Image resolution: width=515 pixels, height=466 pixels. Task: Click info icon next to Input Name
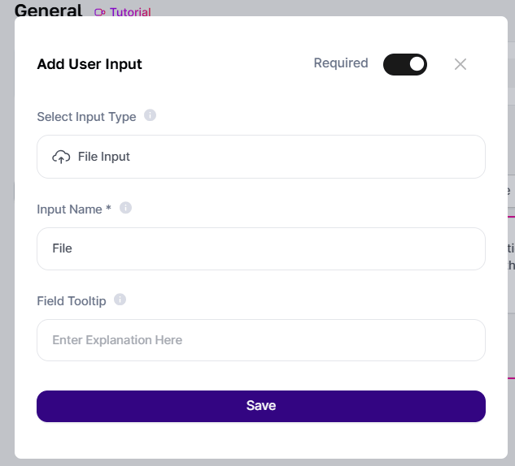click(126, 208)
